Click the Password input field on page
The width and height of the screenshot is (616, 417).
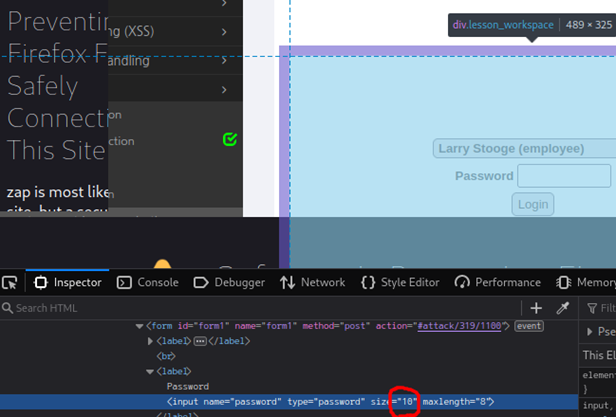coord(564,176)
